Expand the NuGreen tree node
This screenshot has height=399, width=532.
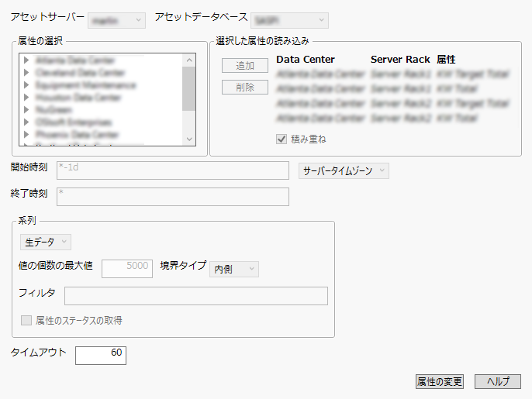(26, 110)
